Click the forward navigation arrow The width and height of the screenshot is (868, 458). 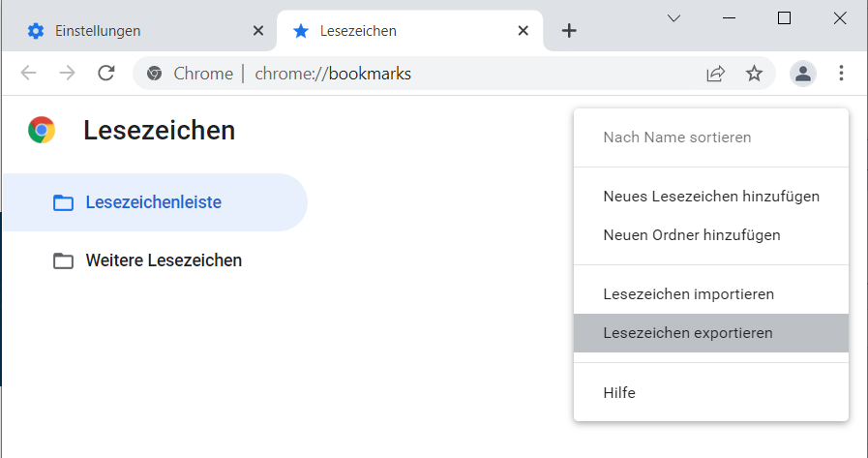click(x=67, y=74)
